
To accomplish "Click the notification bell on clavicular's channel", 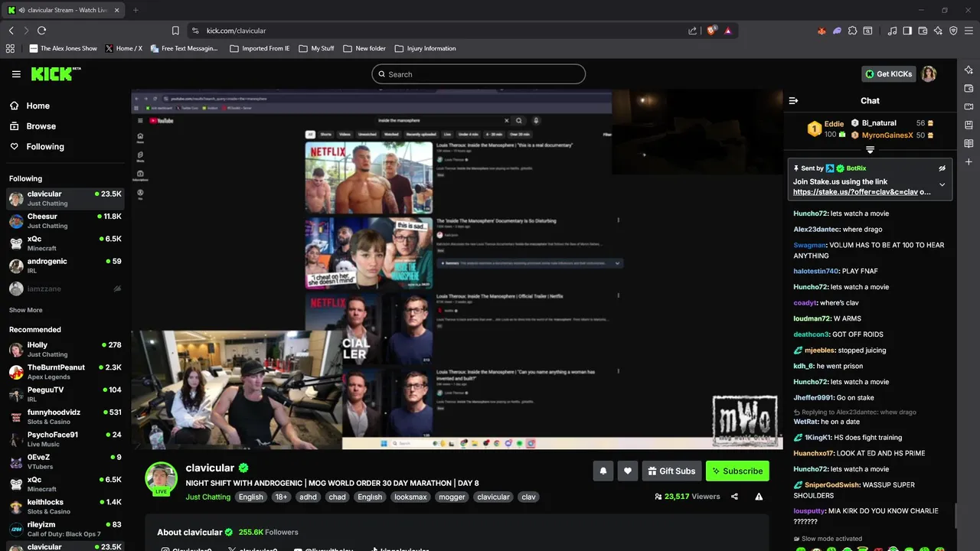I will (603, 471).
